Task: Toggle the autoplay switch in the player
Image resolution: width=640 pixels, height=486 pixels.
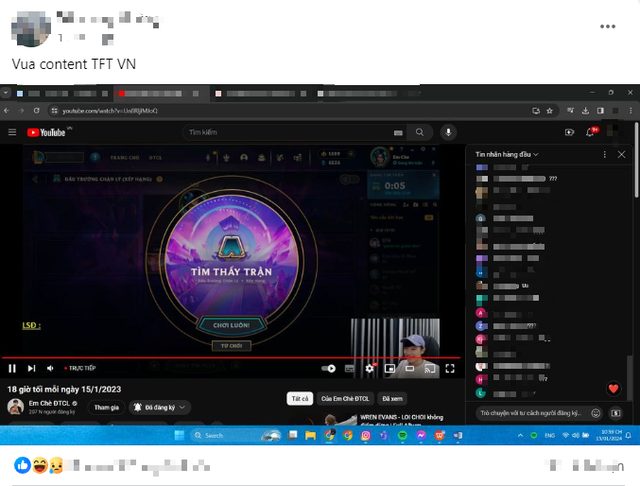Action: 330,368
